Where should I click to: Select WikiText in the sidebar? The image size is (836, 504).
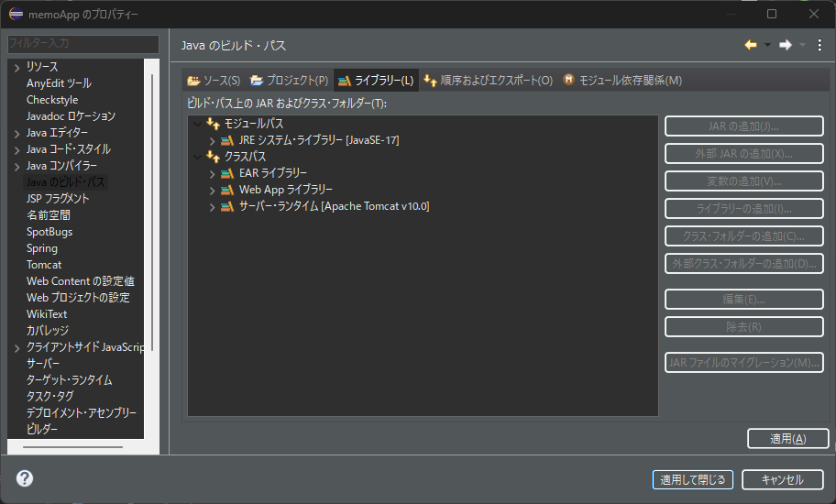click(x=47, y=314)
